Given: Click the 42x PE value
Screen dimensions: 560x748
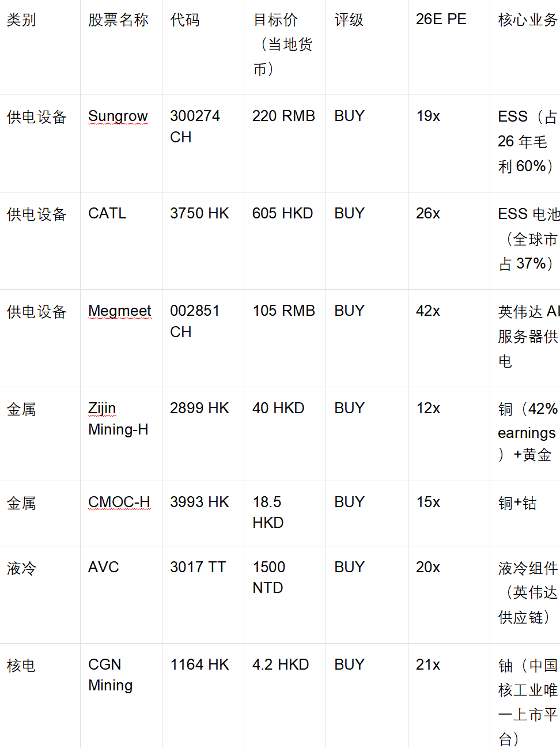Looking at the screenshot, I should (x=428, y=311).
